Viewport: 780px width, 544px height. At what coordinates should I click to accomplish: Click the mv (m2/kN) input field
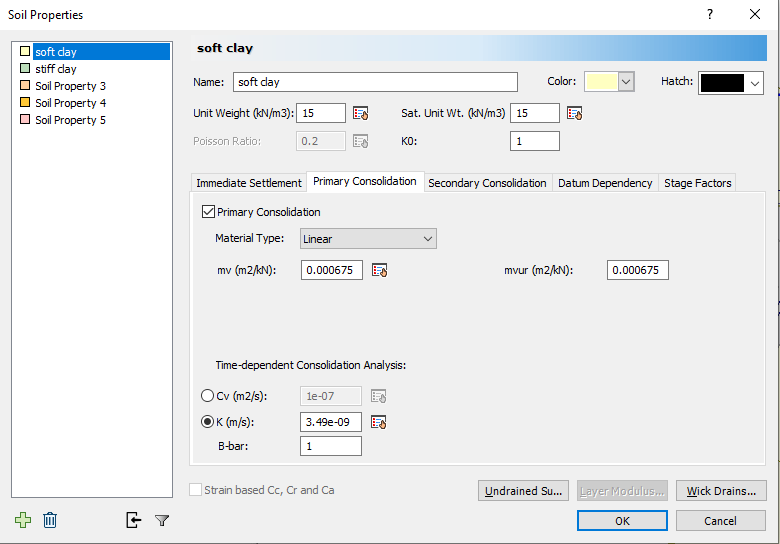pyautogui.click(x=332, y=270)
